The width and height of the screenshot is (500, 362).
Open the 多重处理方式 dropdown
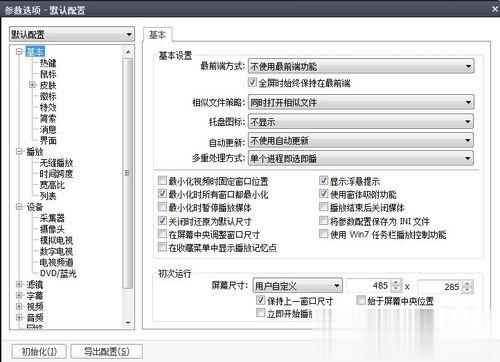(x=361, y=158)
